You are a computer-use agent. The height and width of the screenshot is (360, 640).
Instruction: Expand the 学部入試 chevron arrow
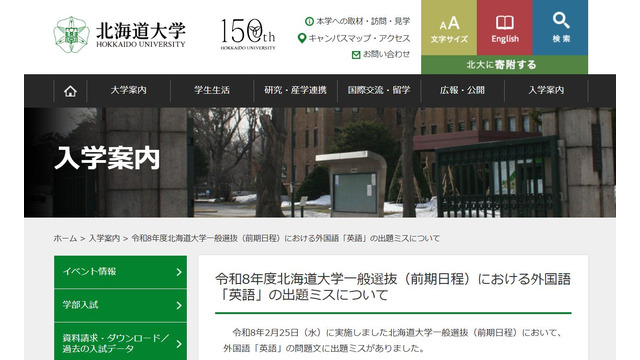179,305
